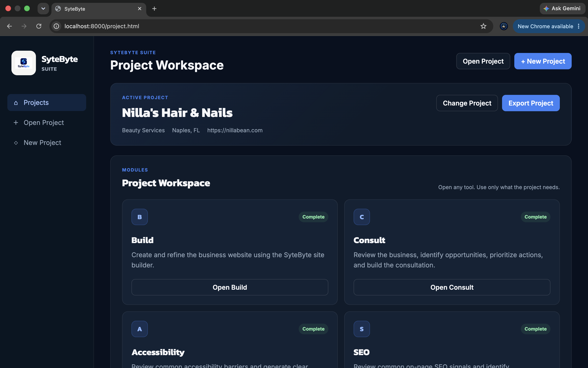This screenshot has width=588, height=368.
Task: Click the Open Project header button
Action: (x=483, y=61)
